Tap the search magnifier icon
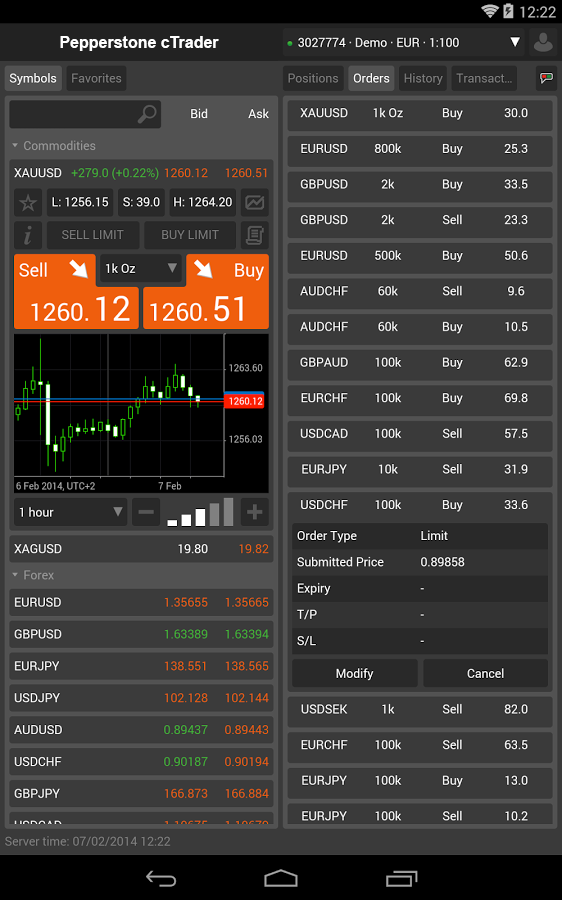This screenshot has width=562, height=900. [x=147, y=114]
